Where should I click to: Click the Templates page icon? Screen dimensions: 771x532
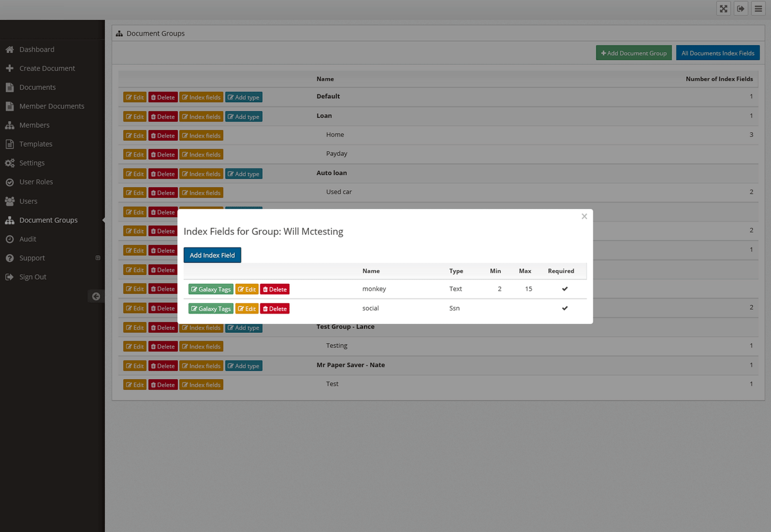click(10, 144)
